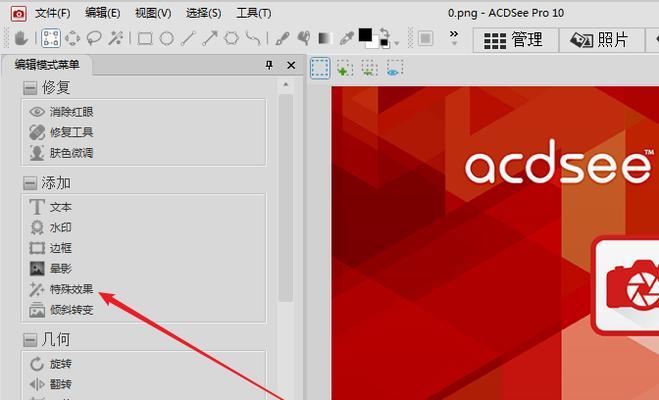The width and height of the screenshot is (659, 400).
Task: Select the Lasso selection tool
Action: [x=94, y=39]
